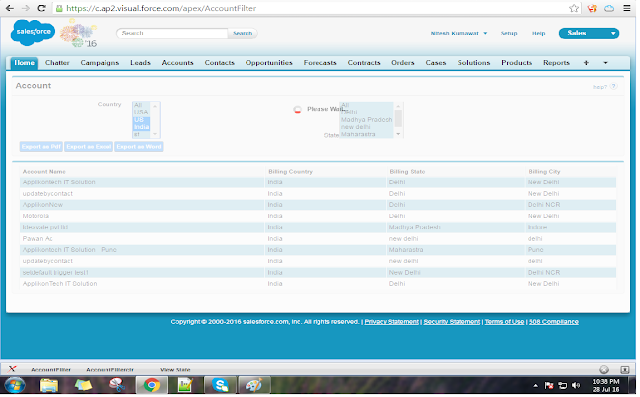Open the Sales app dropdown
Image resolution: width=640 pixels, height=397 pixels.
click(x=589, y=33)
